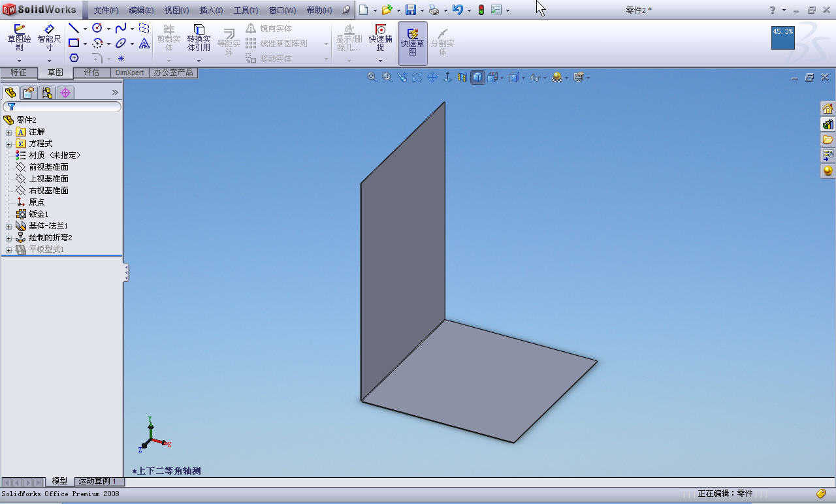Toggle the 快速草图 rapid sketch button

point(413,43)
